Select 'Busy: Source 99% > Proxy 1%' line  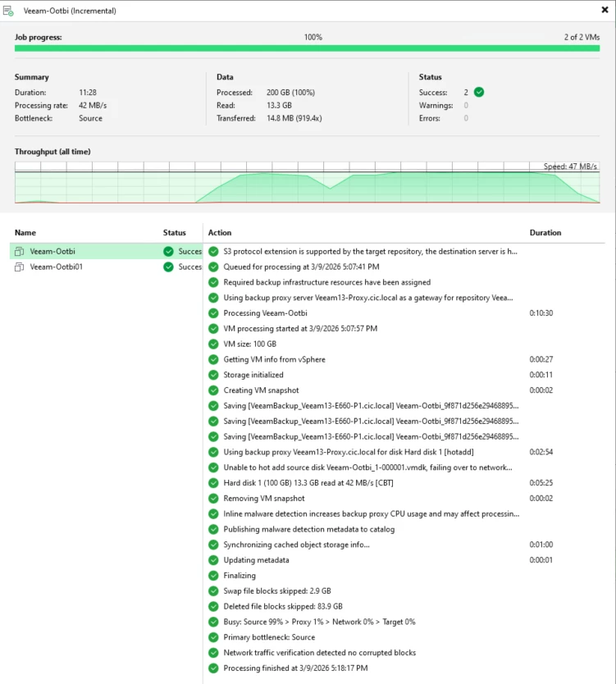click(x=319, y=622)
